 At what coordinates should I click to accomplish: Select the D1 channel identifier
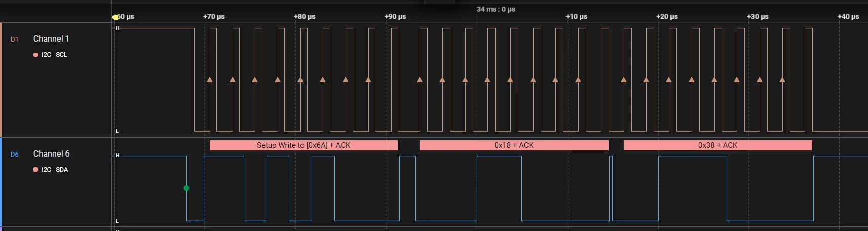tap(14, 40)
